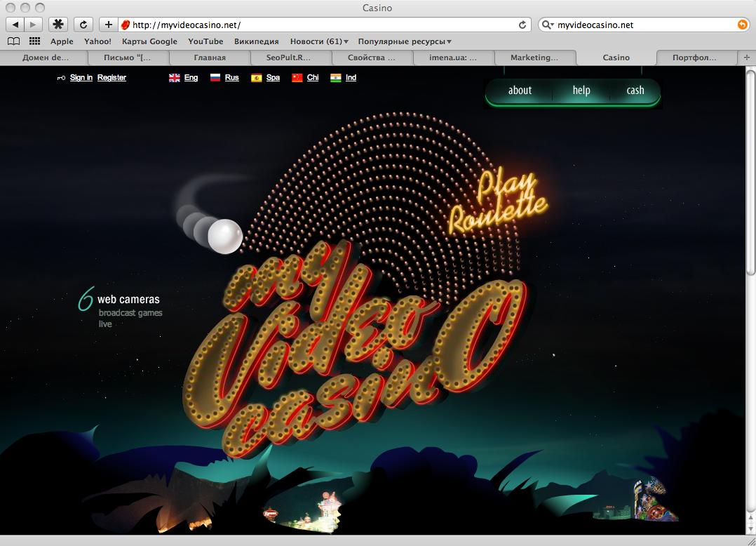Image resolution: width=756 pixels, height=546 pixels.
Task: Click the Indian flag icon
Action: click(335, 78)
